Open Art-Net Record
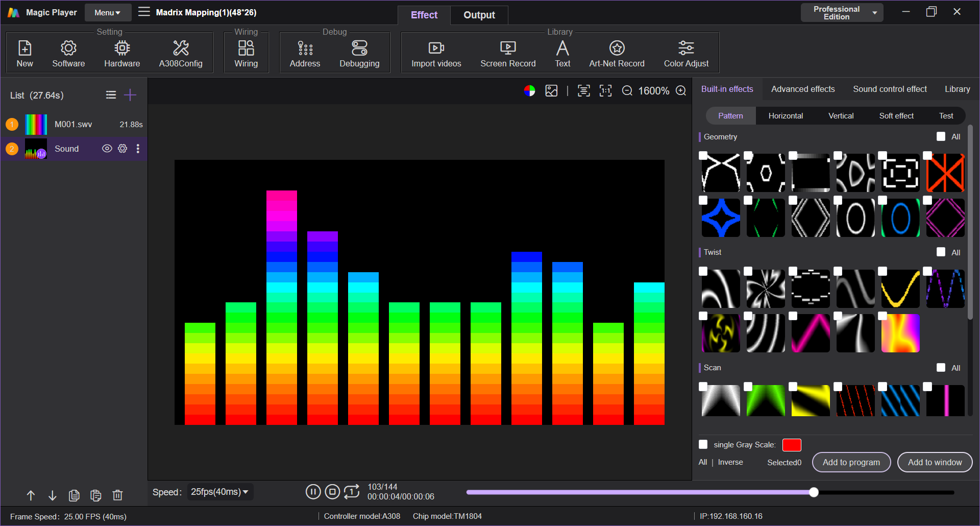 617,54
